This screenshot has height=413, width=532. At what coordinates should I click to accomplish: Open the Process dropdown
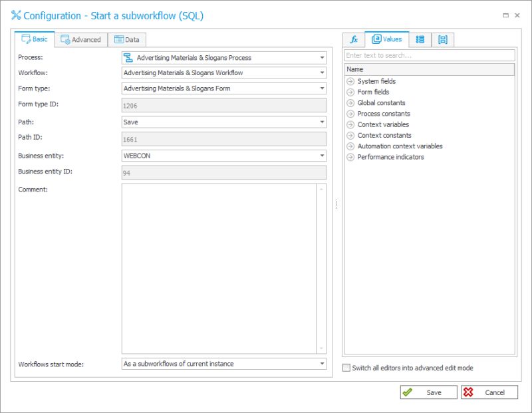coord(323,58)
